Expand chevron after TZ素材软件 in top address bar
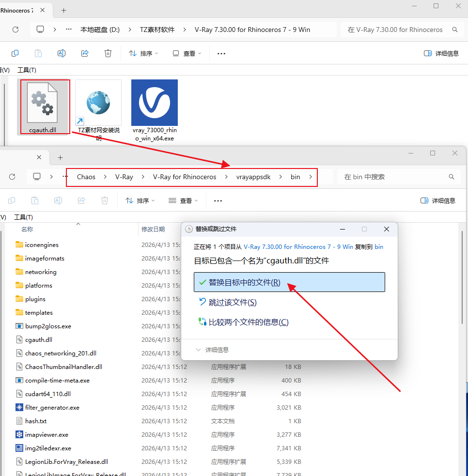468x476 pixels. (x=185, y=30)
